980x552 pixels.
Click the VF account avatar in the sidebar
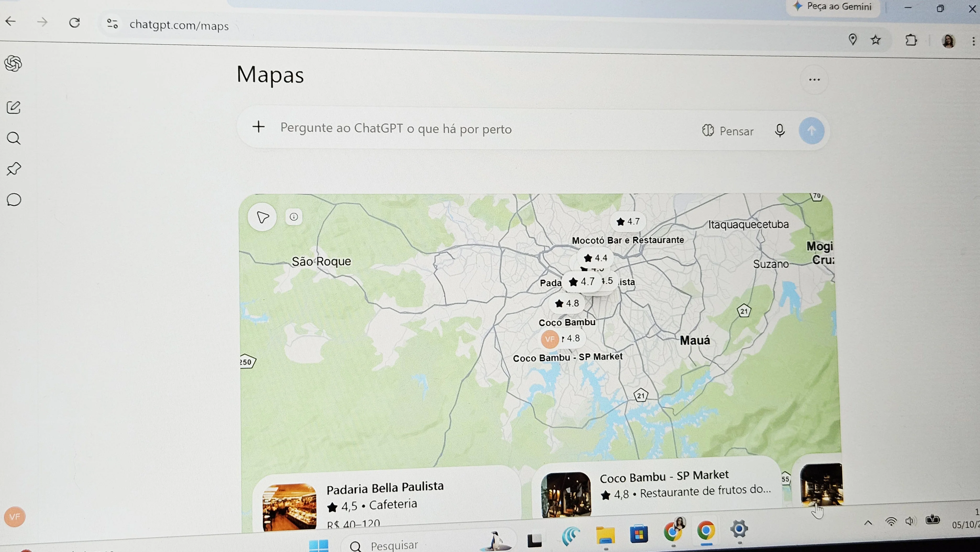(x=15, y=517)
